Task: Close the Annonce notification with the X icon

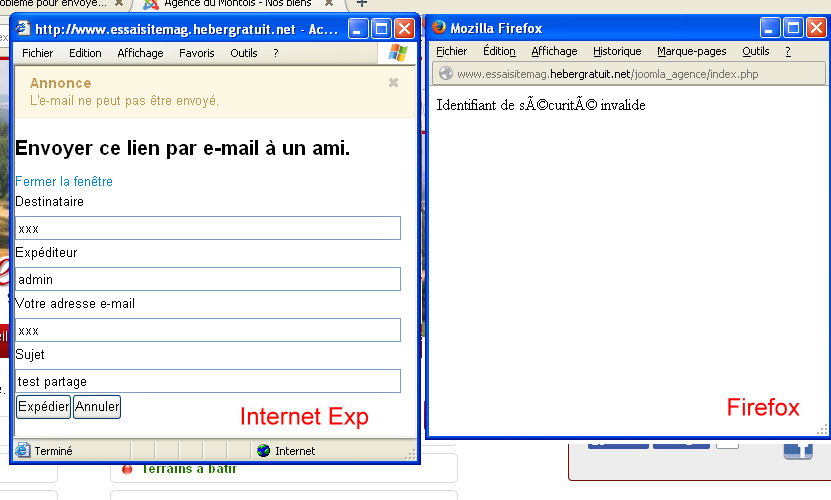Action: pos(393,83)
